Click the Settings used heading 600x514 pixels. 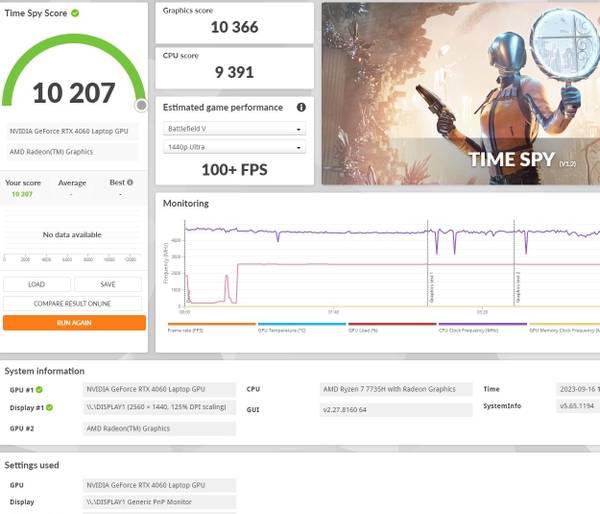[x=32, y=465]
